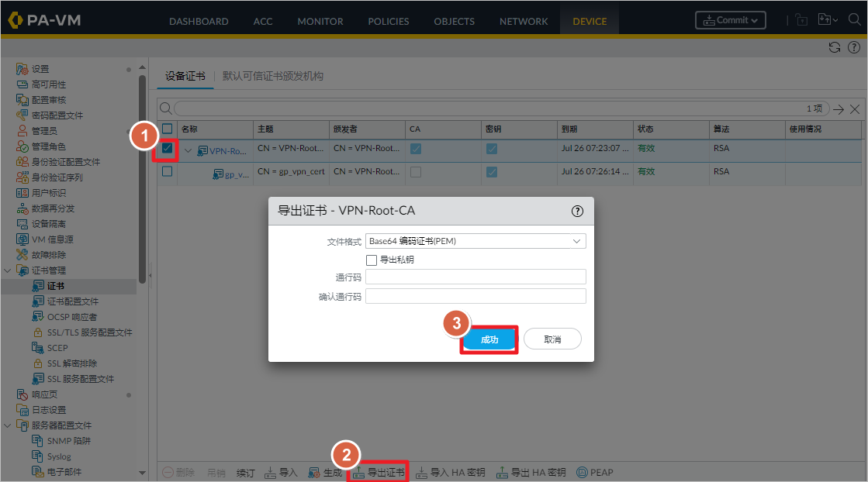The width and height of the screenshot is (868, 482).
Task: Click 生成 (generate) toolbar icon
Action: 314,473
